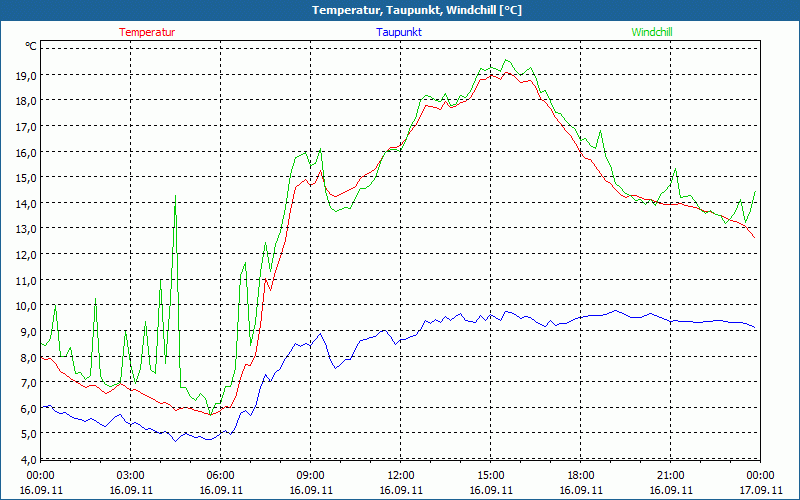Click the 18,0 y-axis value
Viewport: 800px width, 500px height.
tap(26, 101)
